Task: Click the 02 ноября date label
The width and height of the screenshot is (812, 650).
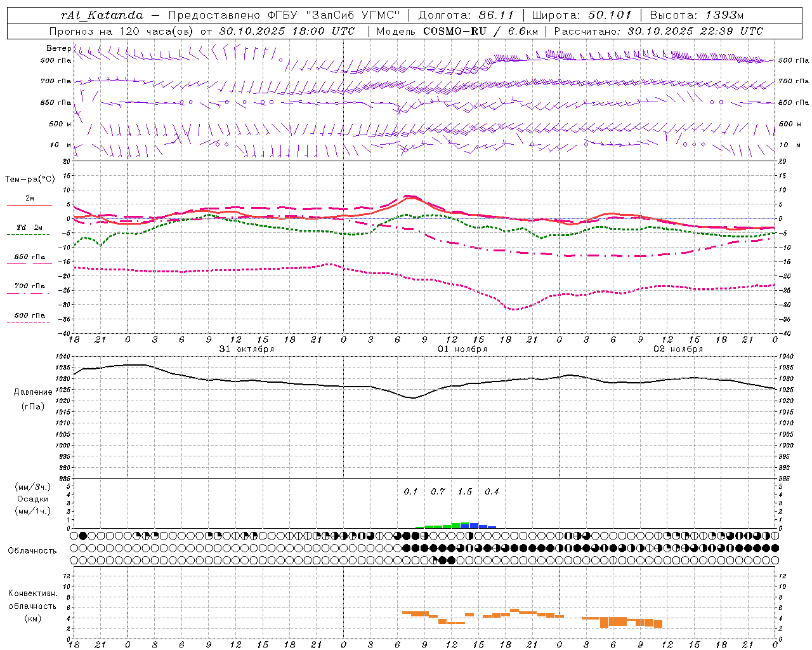Action: [679, 349]
